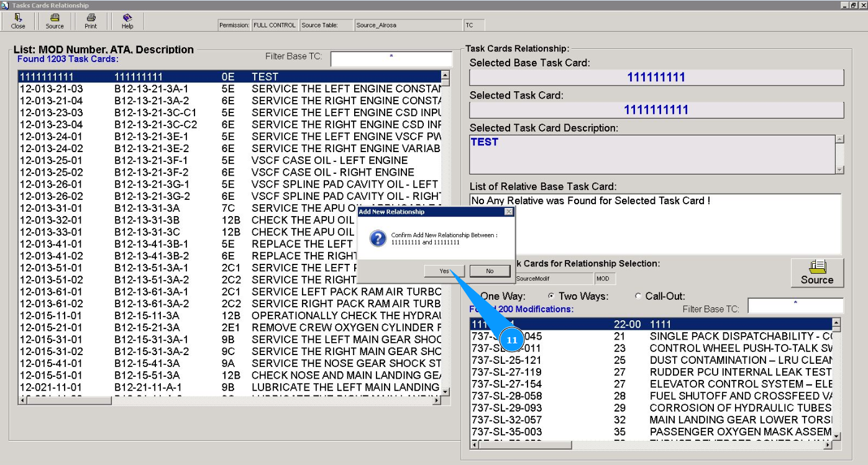868x465 pixels.
Task: Select the Call-Out radio button
Action: 638,296
